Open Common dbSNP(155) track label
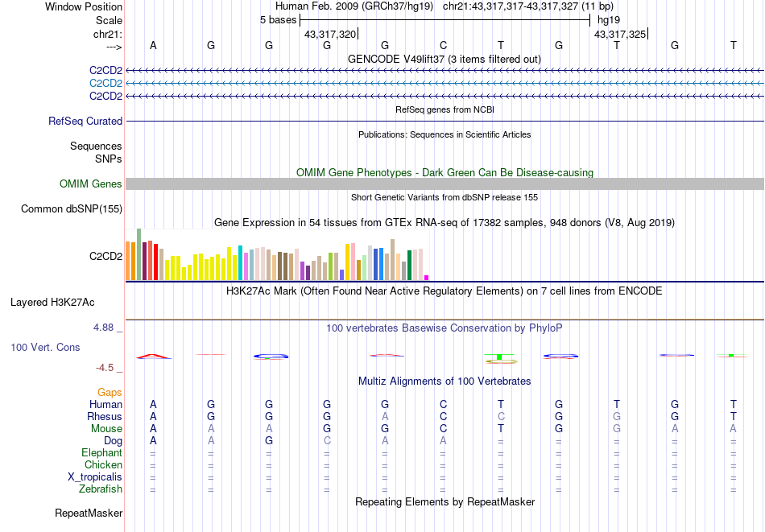Image resolution: width=765 pixels, height=532 pixels. [71, 208]
